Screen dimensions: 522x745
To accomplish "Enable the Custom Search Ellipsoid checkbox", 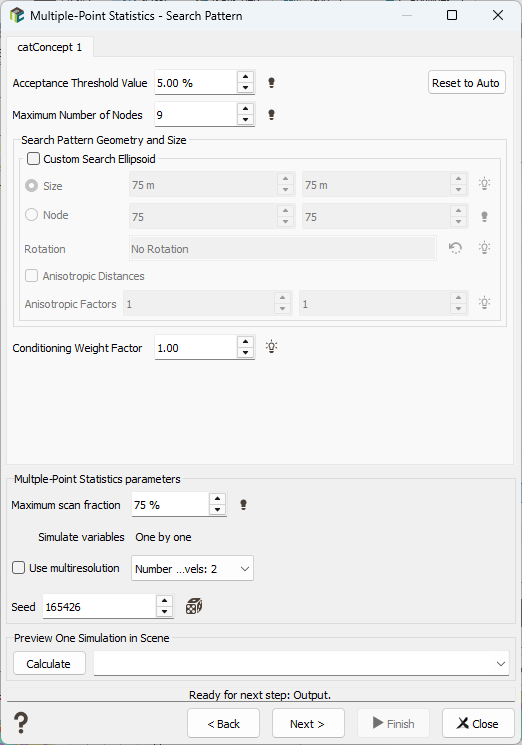I will coord(33,158).
